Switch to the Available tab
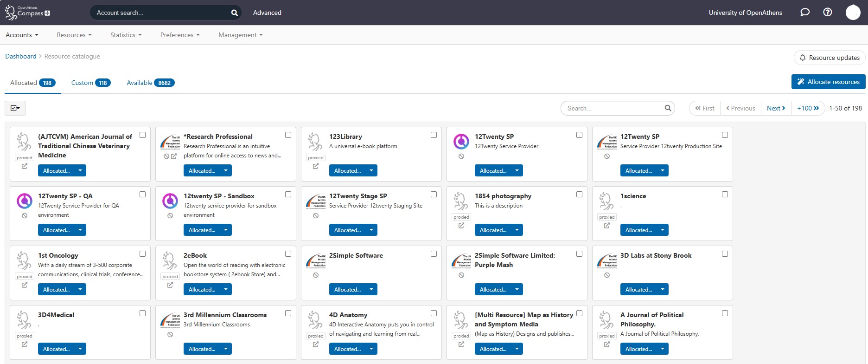The image size is (868, 364). click(150, 83)
